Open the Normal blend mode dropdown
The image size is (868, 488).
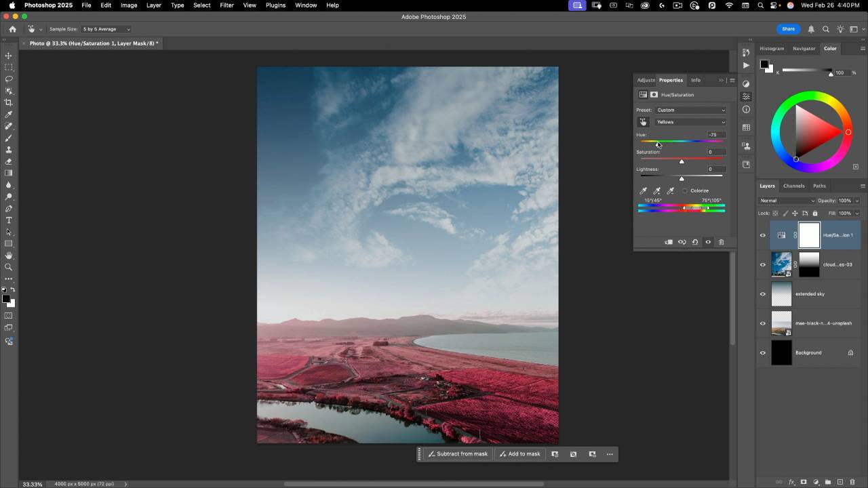tap(787, 201)
